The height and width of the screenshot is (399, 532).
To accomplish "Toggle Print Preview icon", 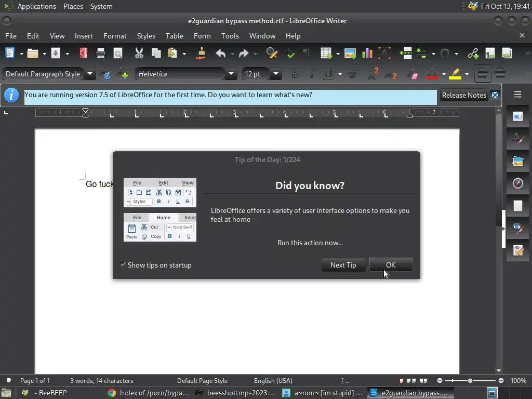I will pos(118,54).
